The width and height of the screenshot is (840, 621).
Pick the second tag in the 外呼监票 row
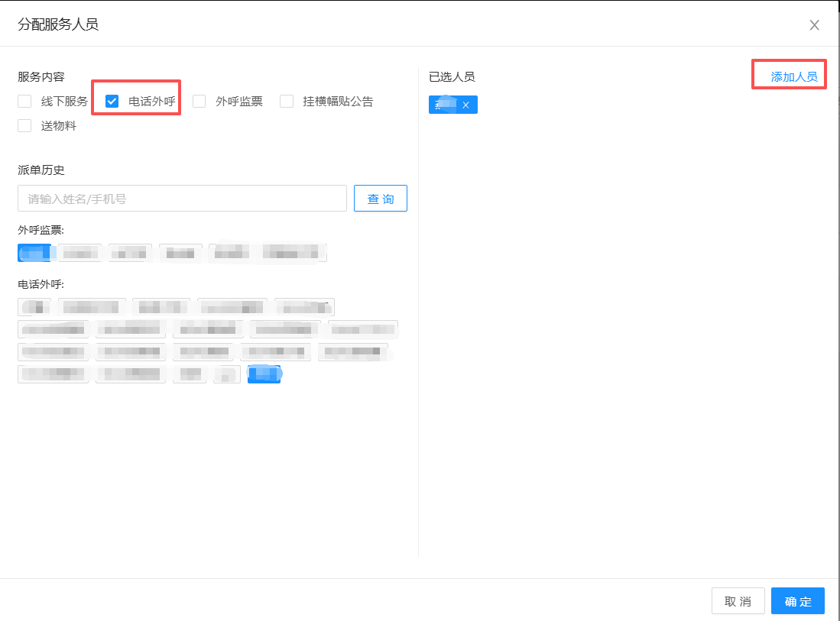(79, 253)
